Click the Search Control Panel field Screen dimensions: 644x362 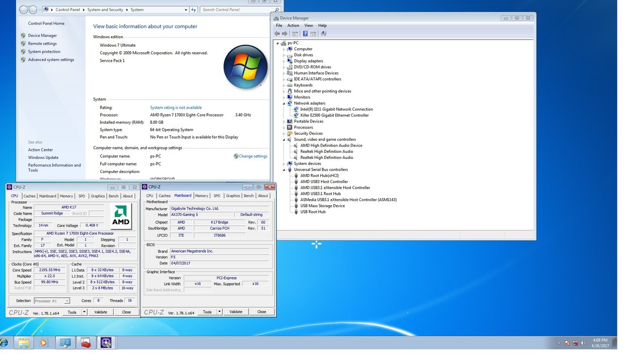point(237,10)
